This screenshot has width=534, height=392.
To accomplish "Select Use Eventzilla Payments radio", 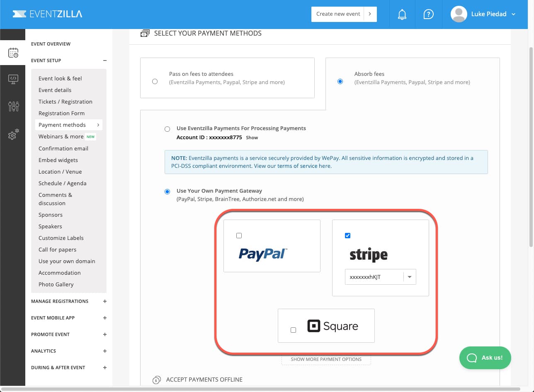I will click(x=167, y=129).
